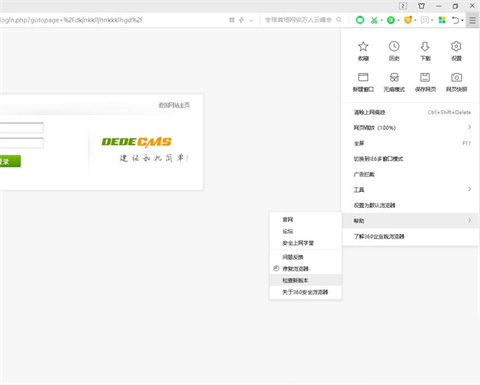Open Favorites via the star icon

coord(363,46)
